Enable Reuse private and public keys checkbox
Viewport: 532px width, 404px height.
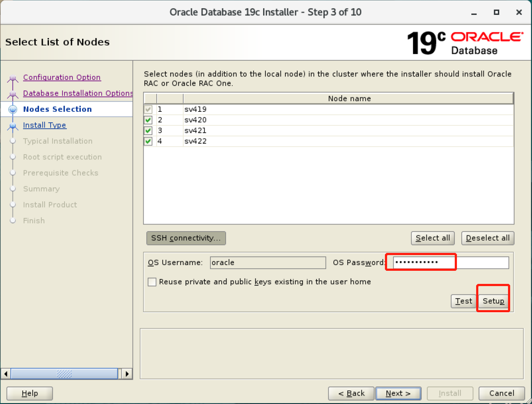[x=152, y=282]
